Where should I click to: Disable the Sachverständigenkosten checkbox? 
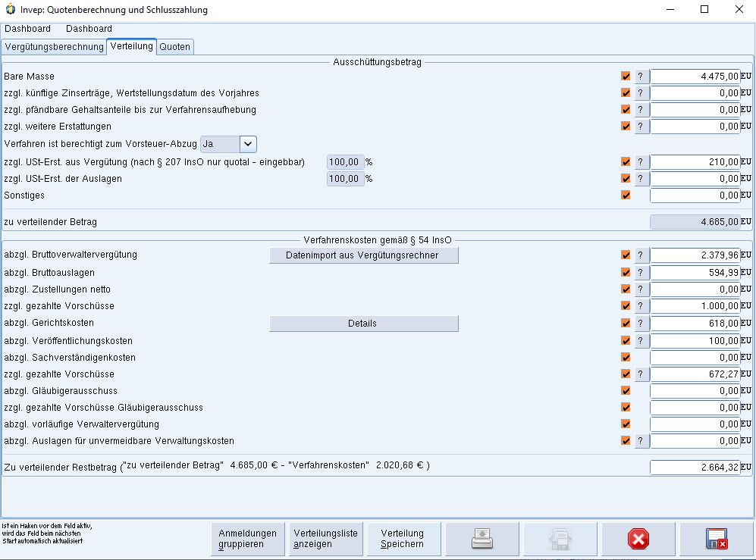tap(626, 358)
